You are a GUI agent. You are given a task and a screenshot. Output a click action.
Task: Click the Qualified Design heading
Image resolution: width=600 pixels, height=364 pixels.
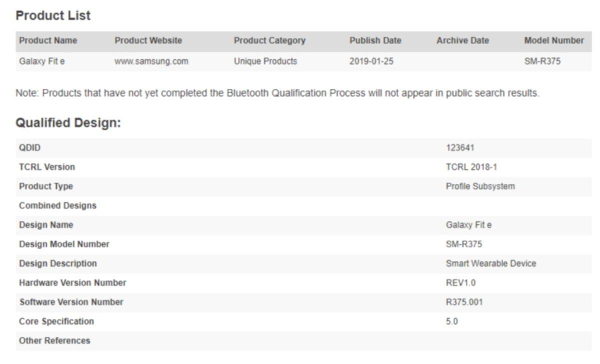68,123
